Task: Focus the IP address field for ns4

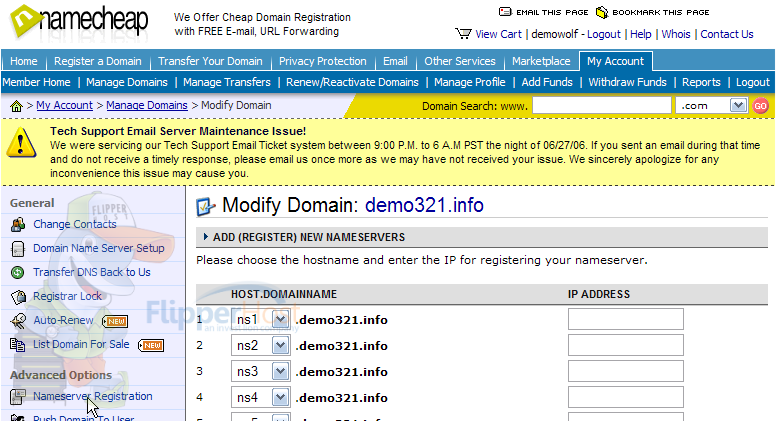Action: click(x=626, y=397)
